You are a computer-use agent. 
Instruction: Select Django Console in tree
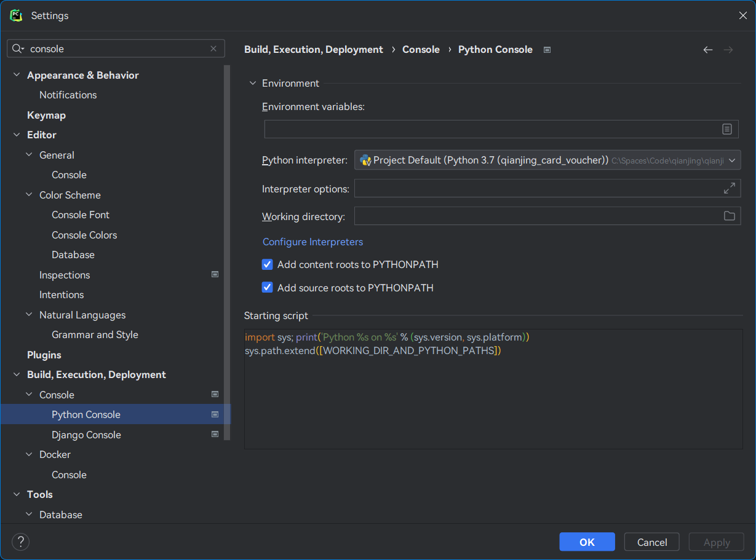(86, 435)
